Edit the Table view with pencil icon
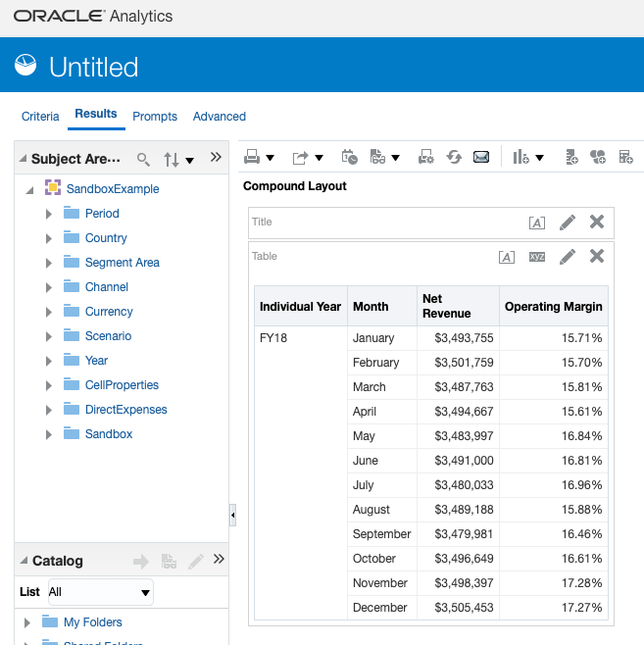 [x=567, y=257]
